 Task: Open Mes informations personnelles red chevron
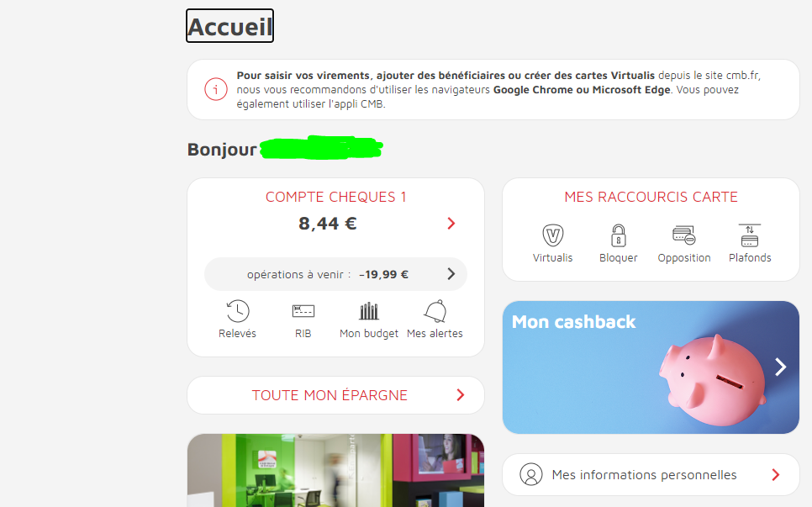[x=775, y=475]
